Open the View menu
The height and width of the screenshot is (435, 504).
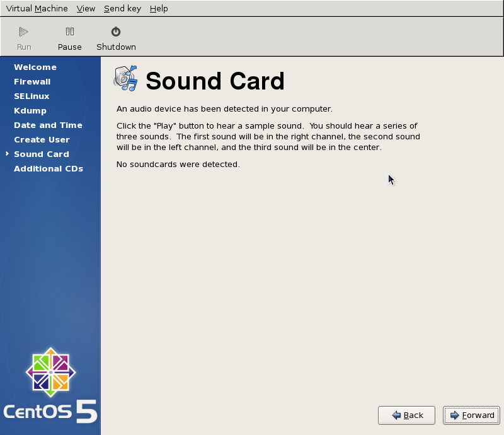(x=86, y=9)
